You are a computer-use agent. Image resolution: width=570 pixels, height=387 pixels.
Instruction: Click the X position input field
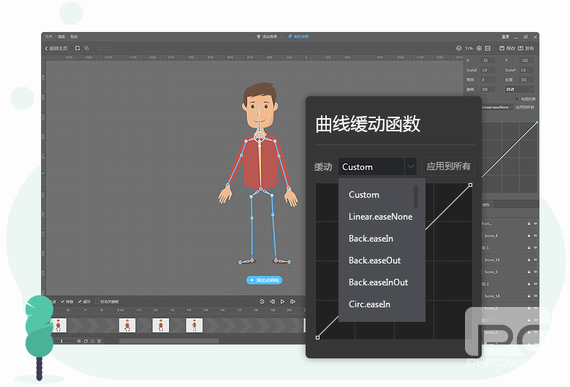488,60
